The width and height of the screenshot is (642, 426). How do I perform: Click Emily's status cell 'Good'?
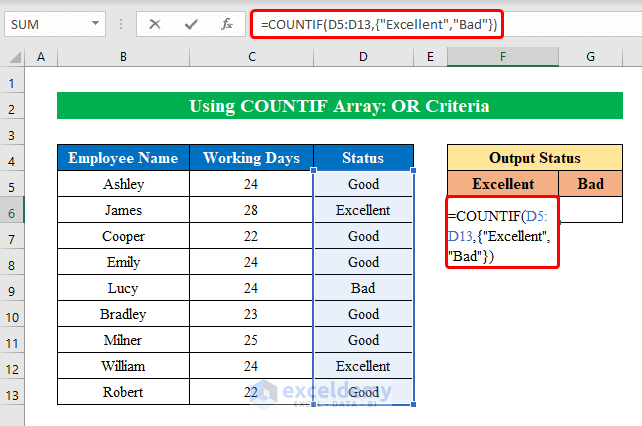click(x=363, y=262)
